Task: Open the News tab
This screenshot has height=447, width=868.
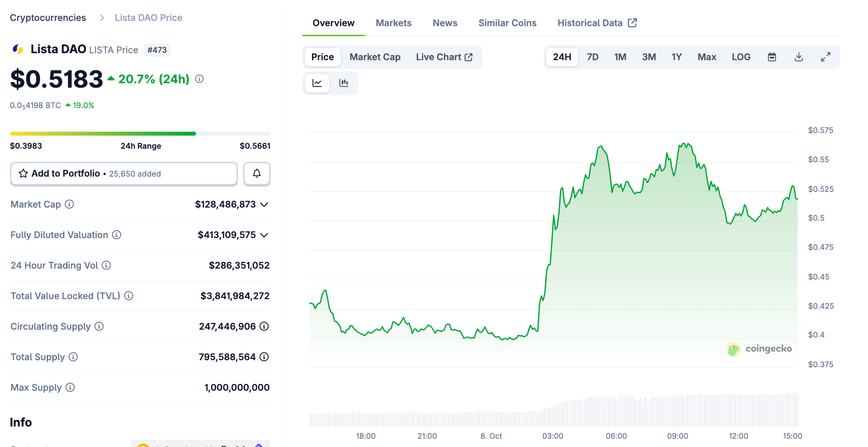Action: point(444,23)
